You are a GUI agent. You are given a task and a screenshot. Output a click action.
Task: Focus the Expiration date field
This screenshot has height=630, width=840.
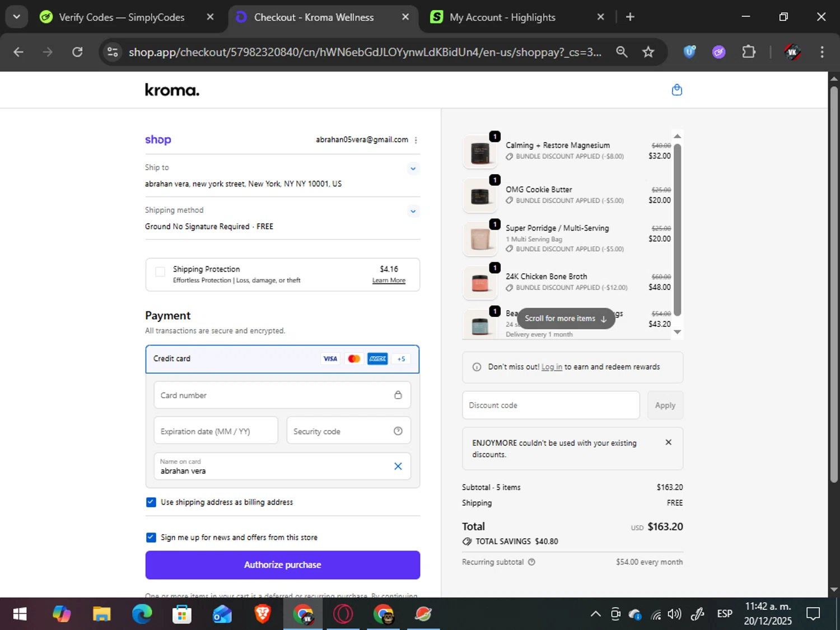coord(216,431)
